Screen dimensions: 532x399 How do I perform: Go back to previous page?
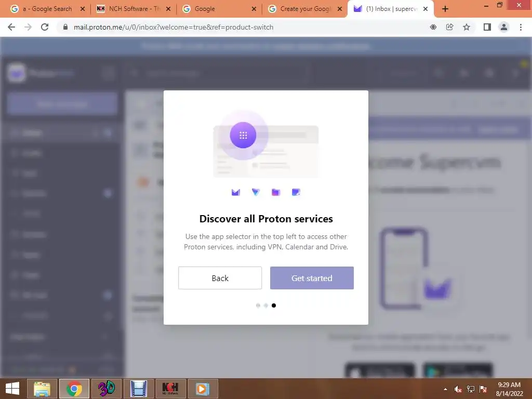[x=11, y=27]
